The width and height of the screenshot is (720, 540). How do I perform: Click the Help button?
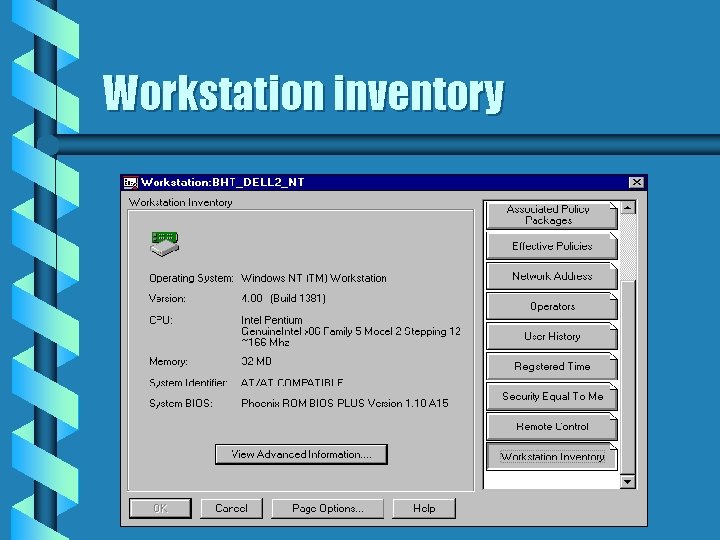point(424,508)
